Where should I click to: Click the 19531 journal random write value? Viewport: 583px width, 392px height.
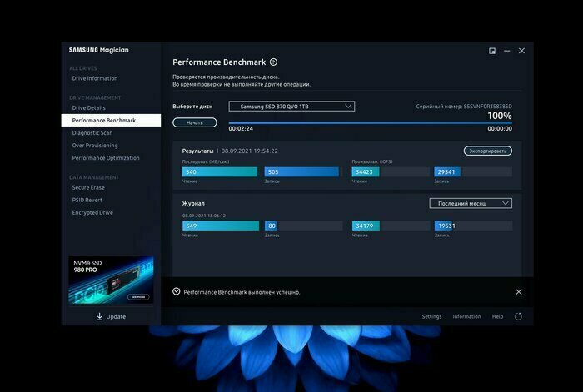(446, 226)
